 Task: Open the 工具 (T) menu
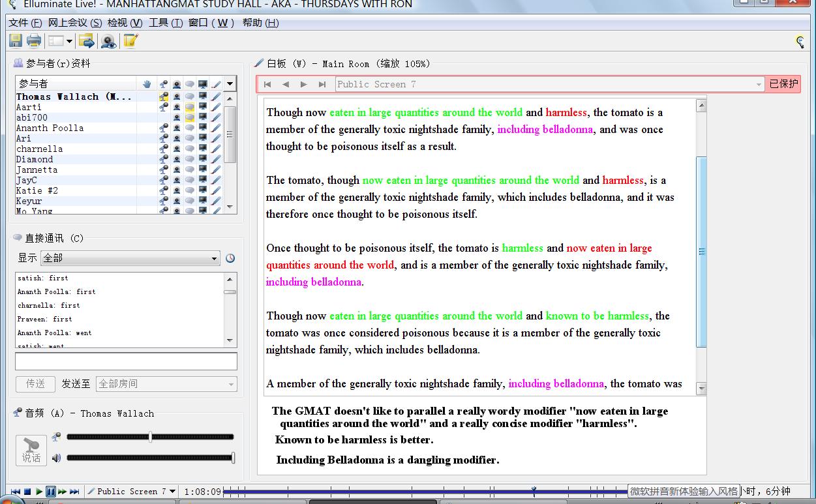click(166, 23)
